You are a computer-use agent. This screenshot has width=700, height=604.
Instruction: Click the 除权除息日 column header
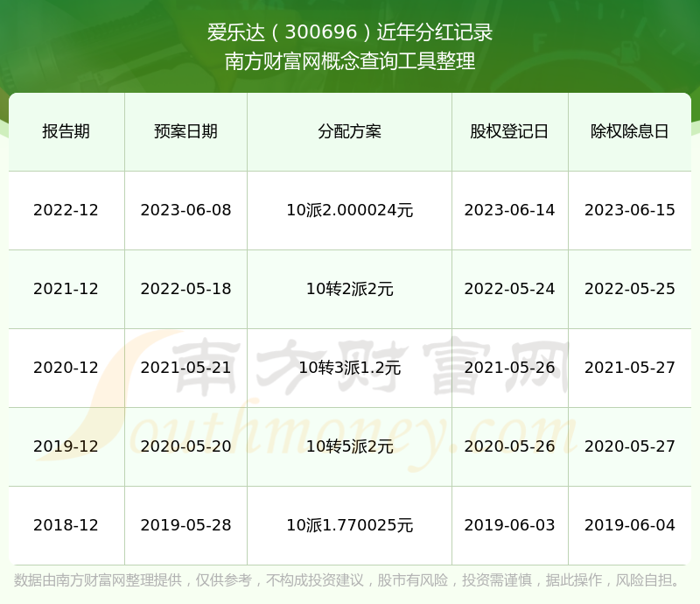point(629,131)
